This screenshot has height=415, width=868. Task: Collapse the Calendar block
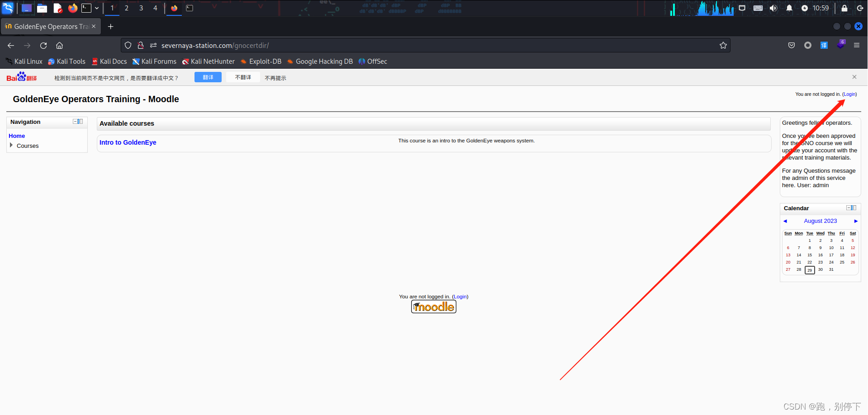[x=849, y=208]
